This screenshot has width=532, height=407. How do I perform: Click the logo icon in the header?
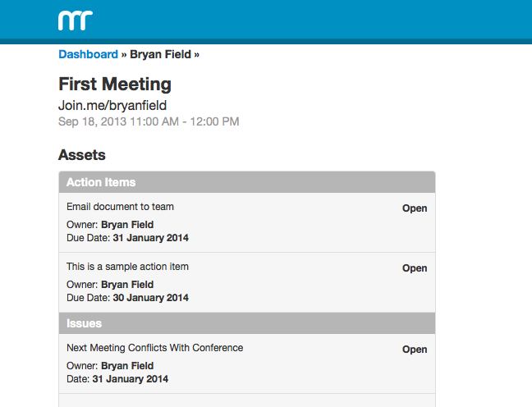pyautogui.click(x=76, y=20)
